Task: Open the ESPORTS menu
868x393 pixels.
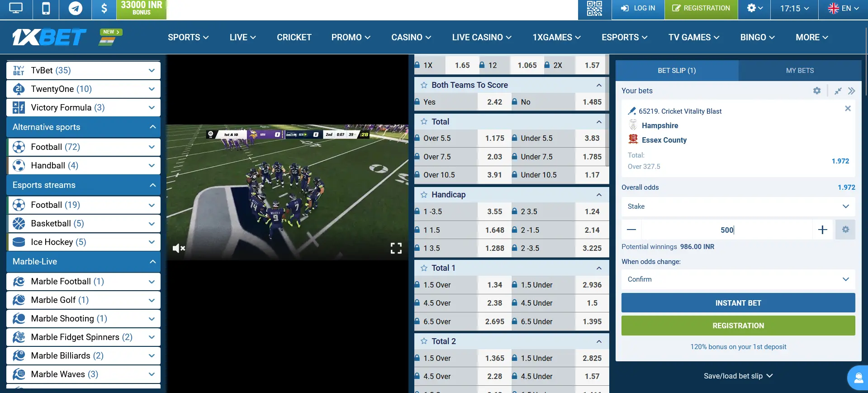Action: [625, 37]
